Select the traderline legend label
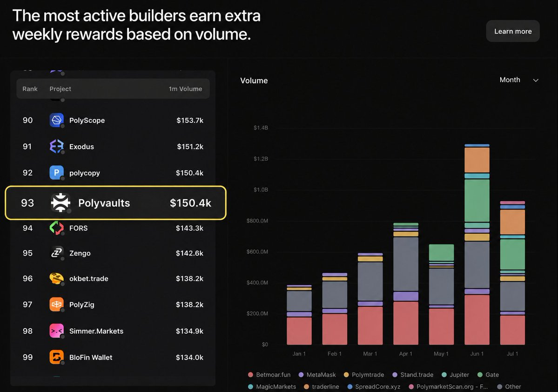This screenshot has height=392, width=558. pos(326,387)
